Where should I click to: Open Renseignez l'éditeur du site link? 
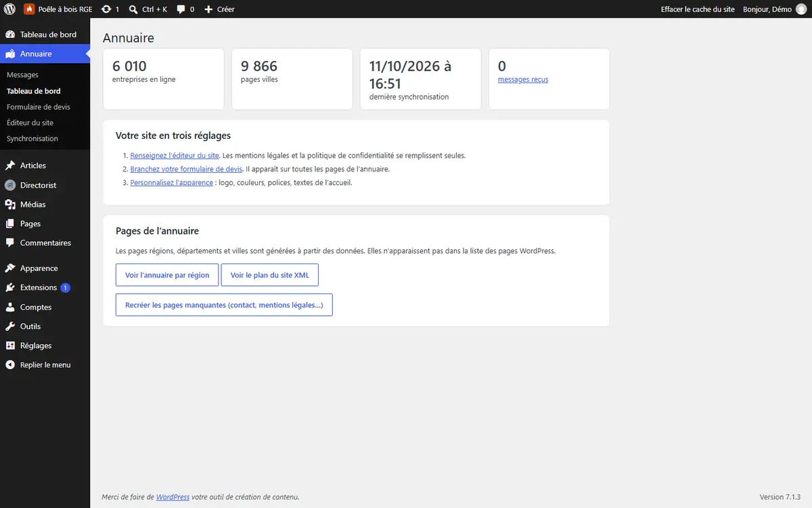point(175,155)
